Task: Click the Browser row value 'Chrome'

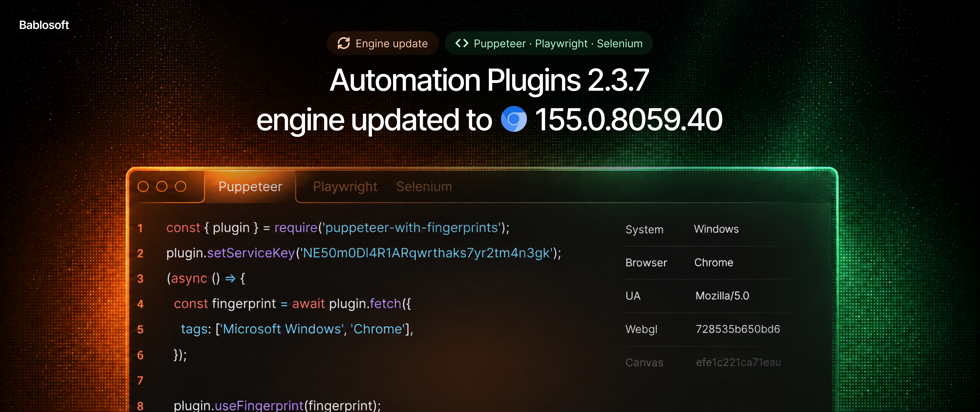Action: [x=714, y=263]
